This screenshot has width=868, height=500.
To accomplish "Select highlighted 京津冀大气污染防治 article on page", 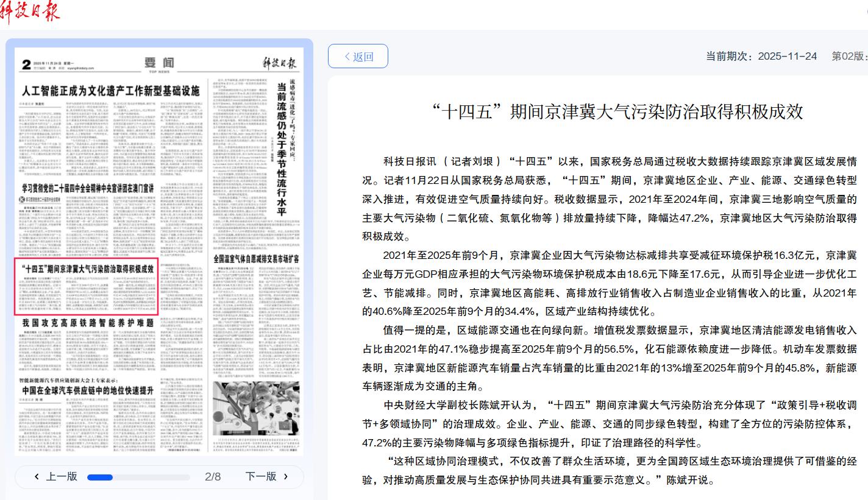I will click(86, 269).
